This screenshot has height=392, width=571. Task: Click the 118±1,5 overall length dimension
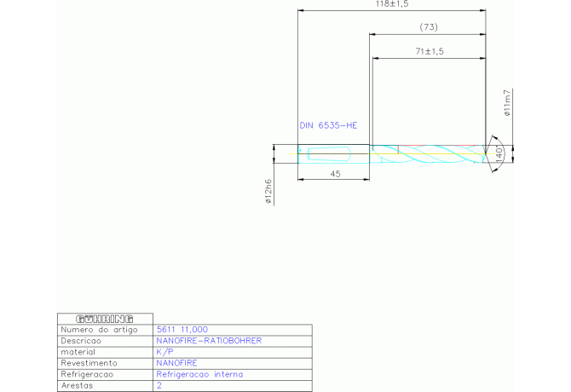393,4
